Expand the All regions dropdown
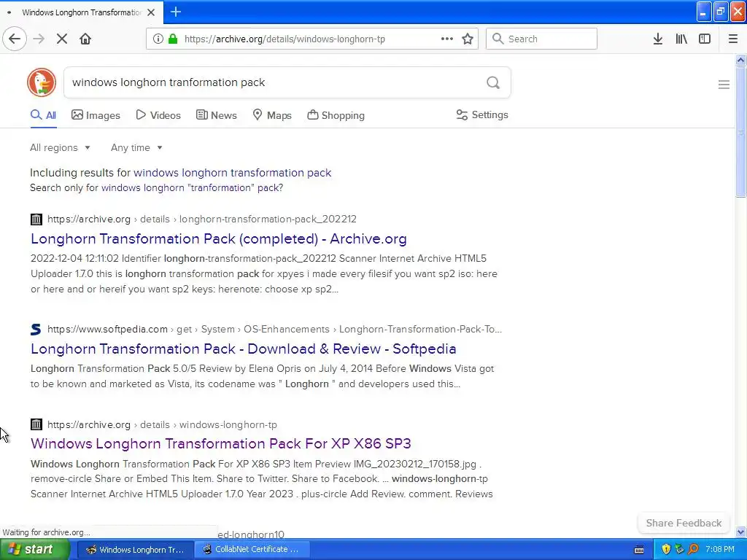Viewport: 747px width, 560px height. pyautogui.click(x=60, y=147)
